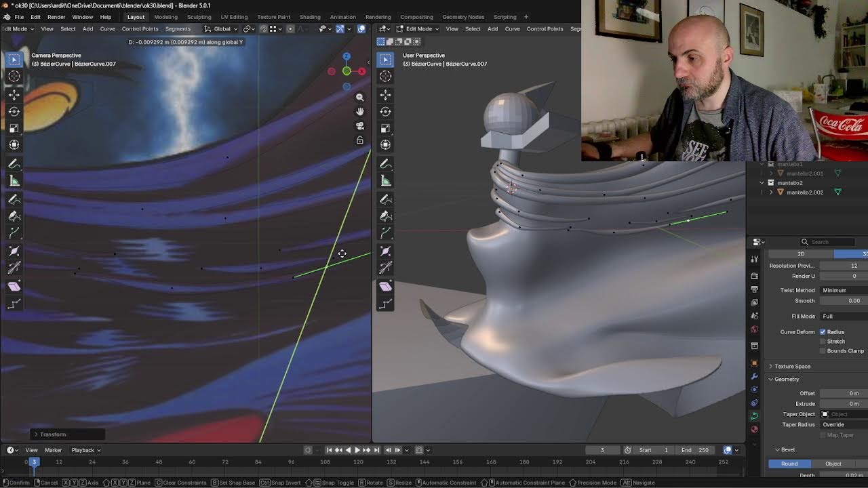Click the timeline End frame 250 field

point(695,450)
